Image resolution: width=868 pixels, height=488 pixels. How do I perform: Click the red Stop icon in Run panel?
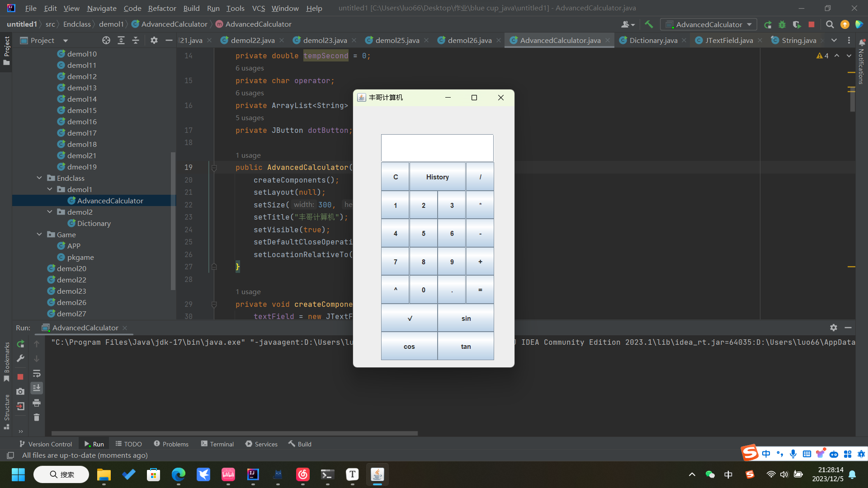(20, 376)
